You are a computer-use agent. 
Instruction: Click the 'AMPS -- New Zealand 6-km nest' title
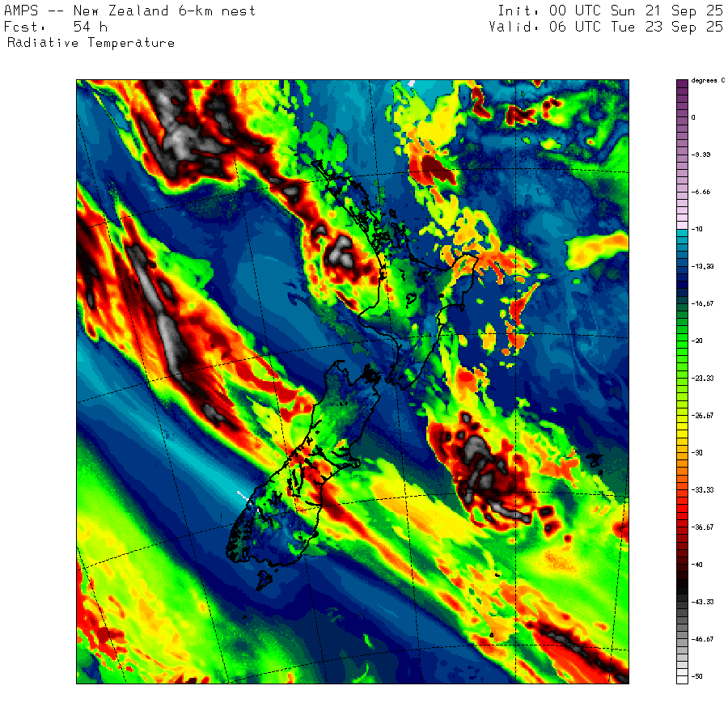coord(129,11)
